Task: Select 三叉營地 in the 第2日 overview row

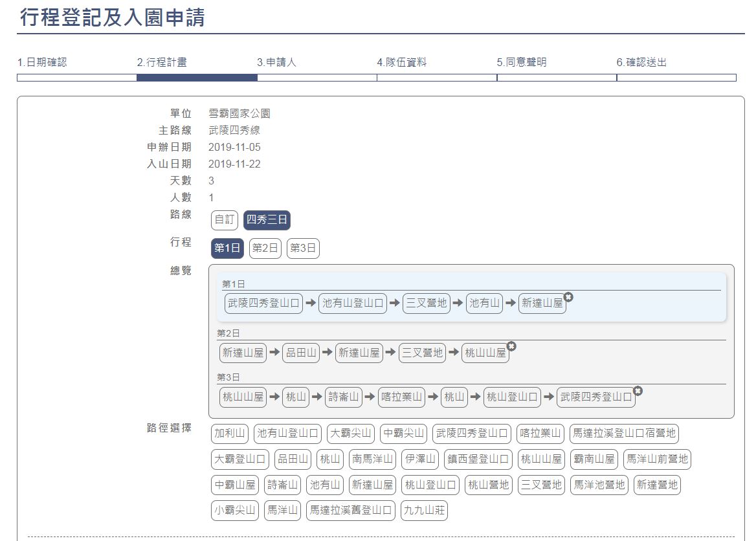Action: [x=423, y=353]
